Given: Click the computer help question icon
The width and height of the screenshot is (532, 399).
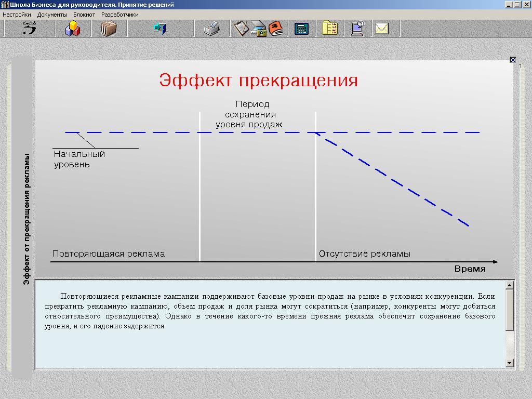Looking at the screenshot, I should click(x=357, y=29).
